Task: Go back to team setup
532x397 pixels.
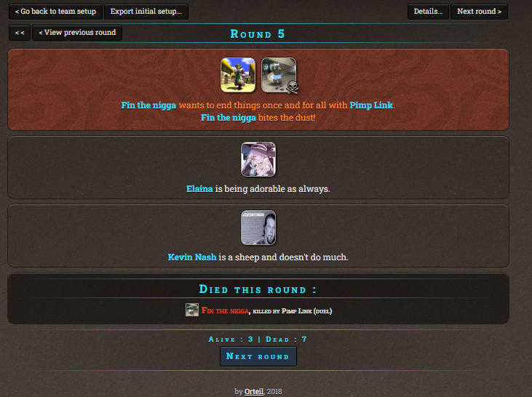Action: [x=55, y=12]
